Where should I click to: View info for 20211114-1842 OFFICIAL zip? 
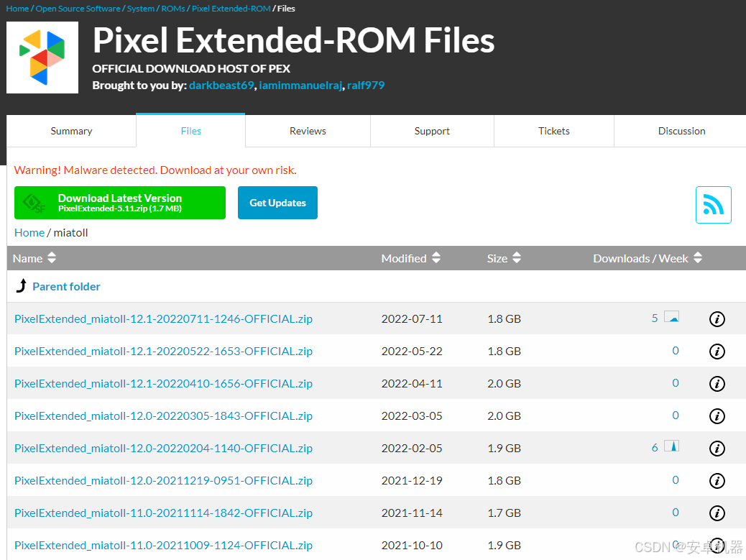pos(717,513)
